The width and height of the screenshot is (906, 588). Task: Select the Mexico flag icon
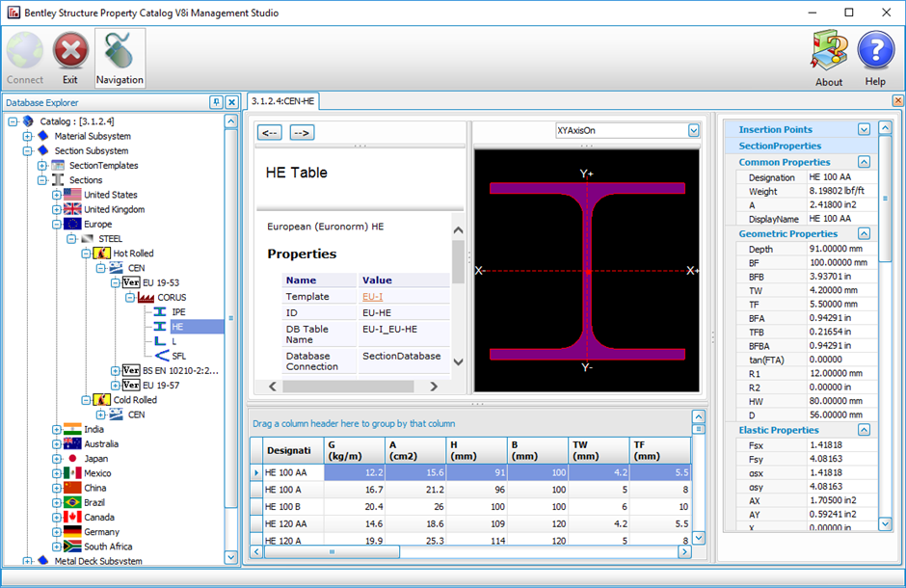point(72,473)
